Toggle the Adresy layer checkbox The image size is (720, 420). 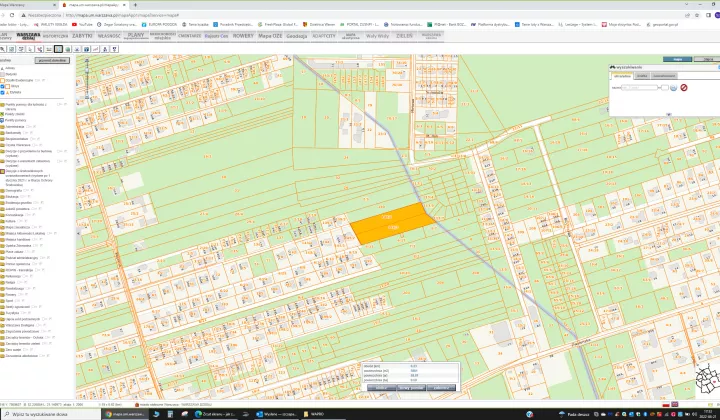pos(3,67)
